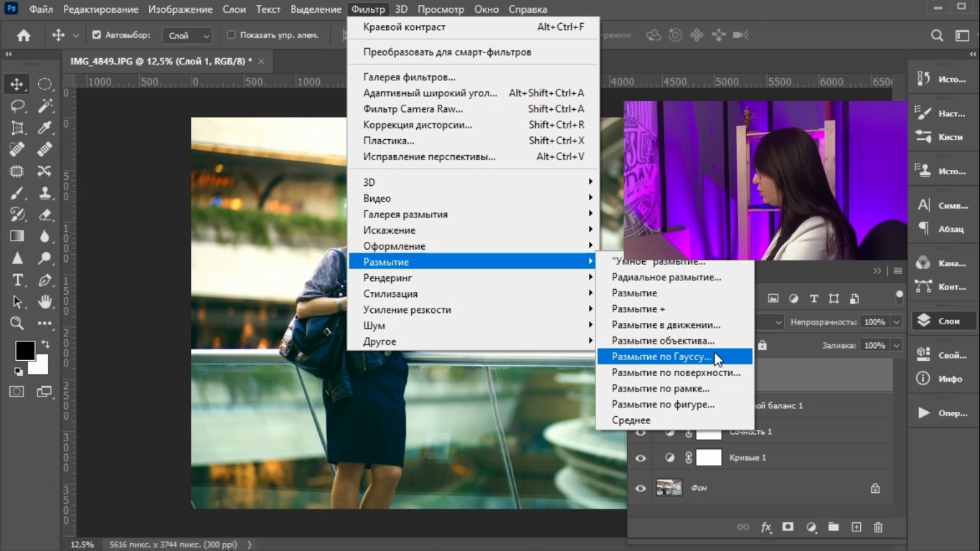Open Заливка fill dropdown arrow
The width and height of the screenshot is (980, 551).
[896, 345]
